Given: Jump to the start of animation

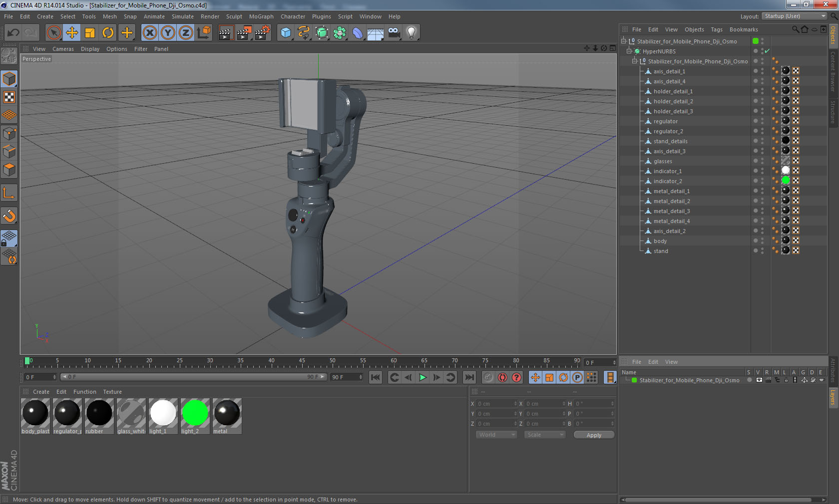Looking at the screenshot, I should point(376,377).
